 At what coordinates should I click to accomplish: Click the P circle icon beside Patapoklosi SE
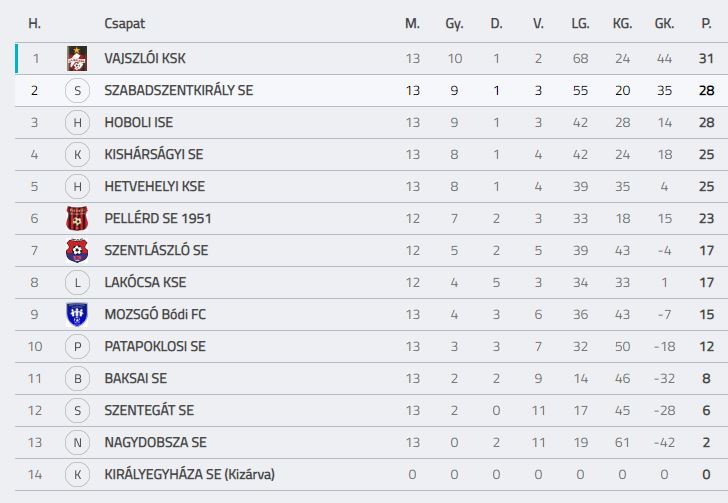coord(77,346)
